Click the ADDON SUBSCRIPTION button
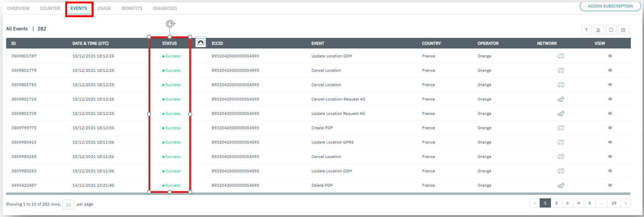This screenshot has width=644, height=217. point(610,6)
